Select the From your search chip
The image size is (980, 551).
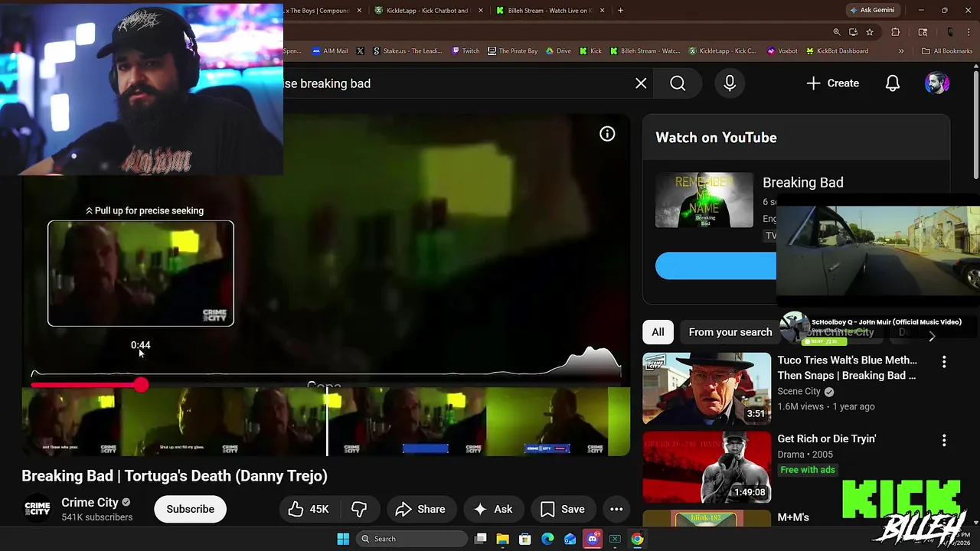730,332
